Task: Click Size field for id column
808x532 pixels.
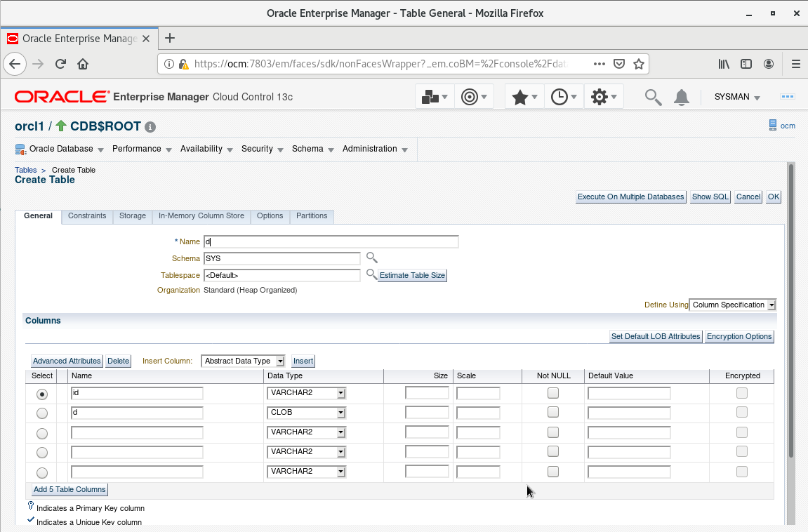Action: pyautogui.click(x=427, y=393)
